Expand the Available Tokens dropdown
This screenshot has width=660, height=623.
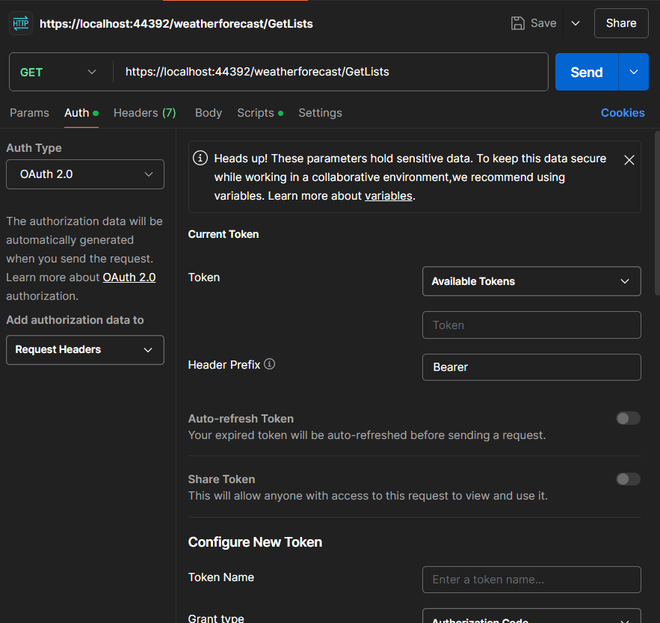point(531,282)
